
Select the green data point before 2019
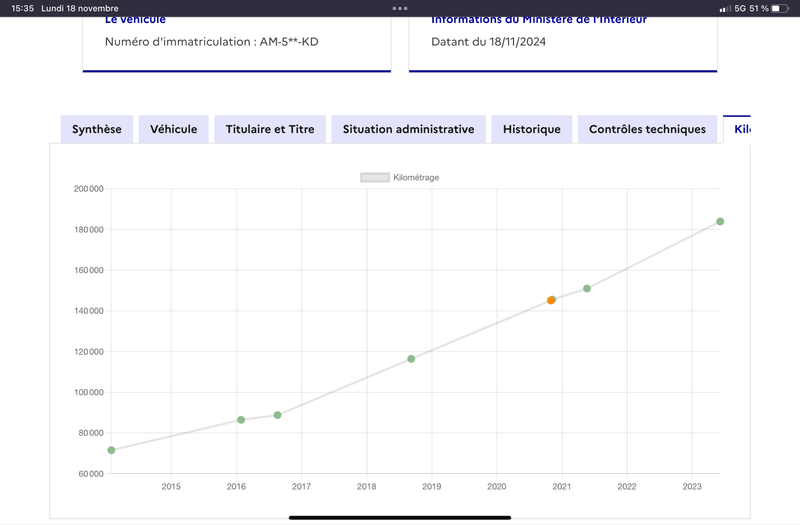click(411, 359)
